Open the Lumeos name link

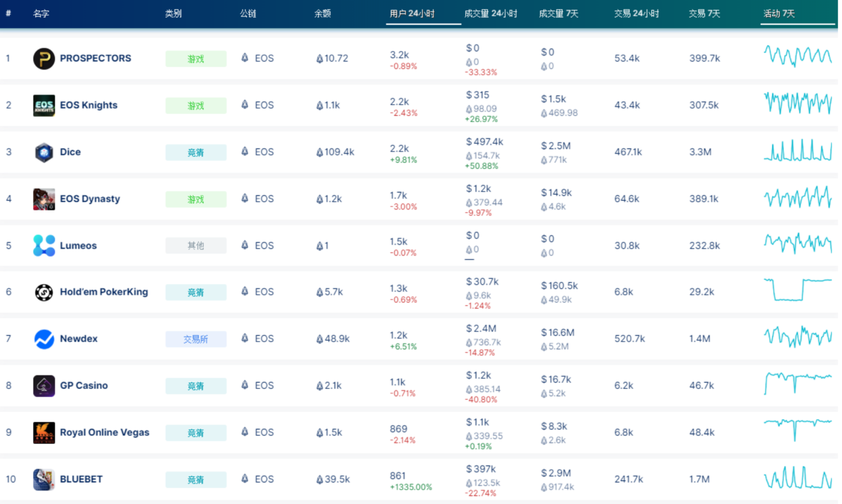pos(79,246)
